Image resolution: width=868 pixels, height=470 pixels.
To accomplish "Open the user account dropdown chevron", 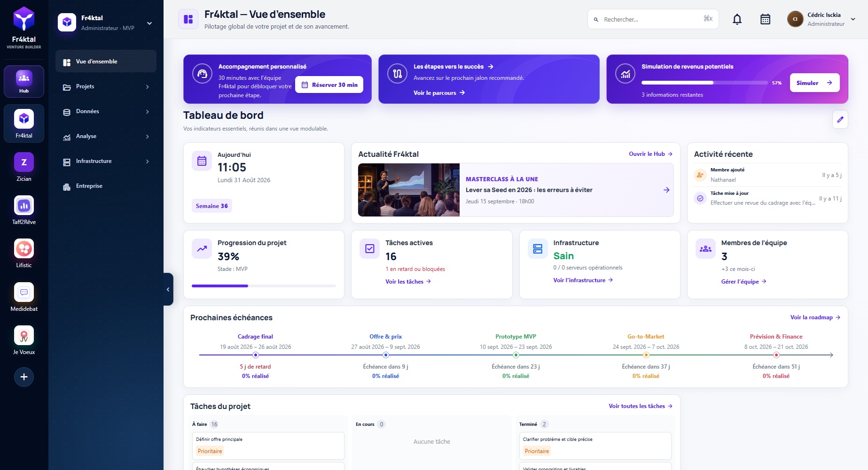I will [x=853, y=19].
